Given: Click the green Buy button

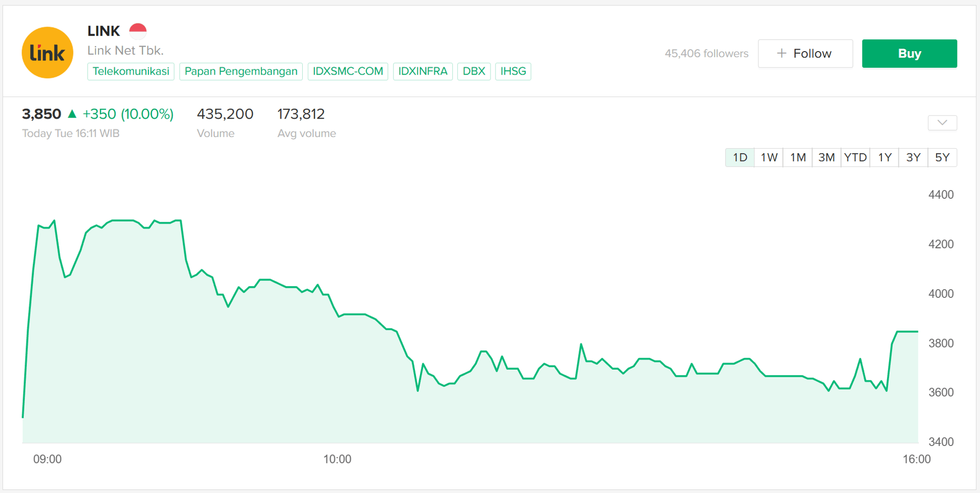Looking at the screenshot, I should 910,54.
